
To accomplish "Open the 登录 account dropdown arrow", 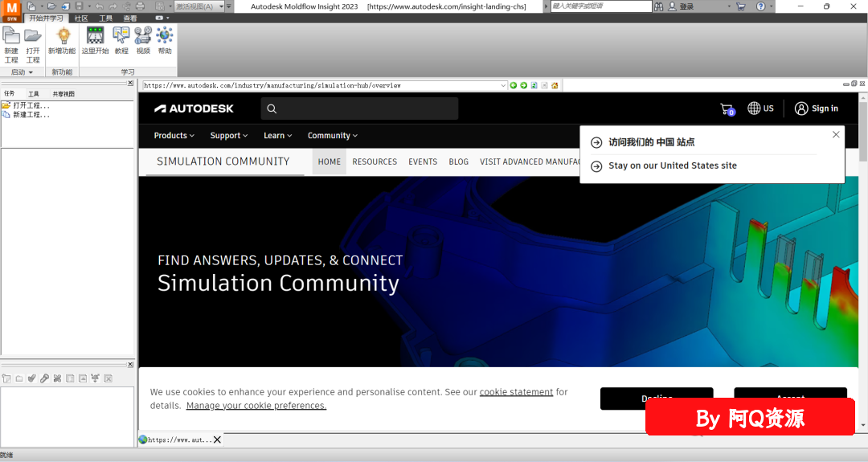I will pos(729,6).
